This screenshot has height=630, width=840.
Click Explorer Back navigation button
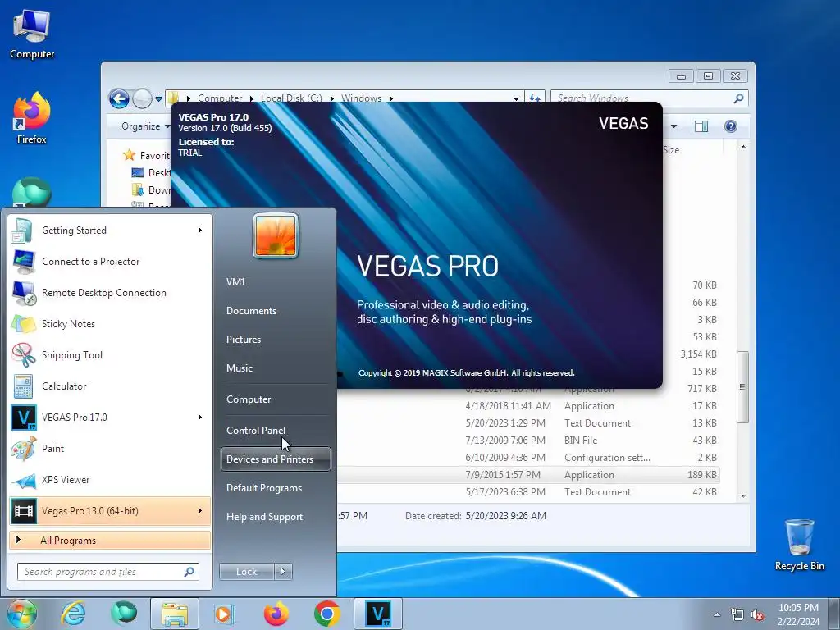pos(119,98)
